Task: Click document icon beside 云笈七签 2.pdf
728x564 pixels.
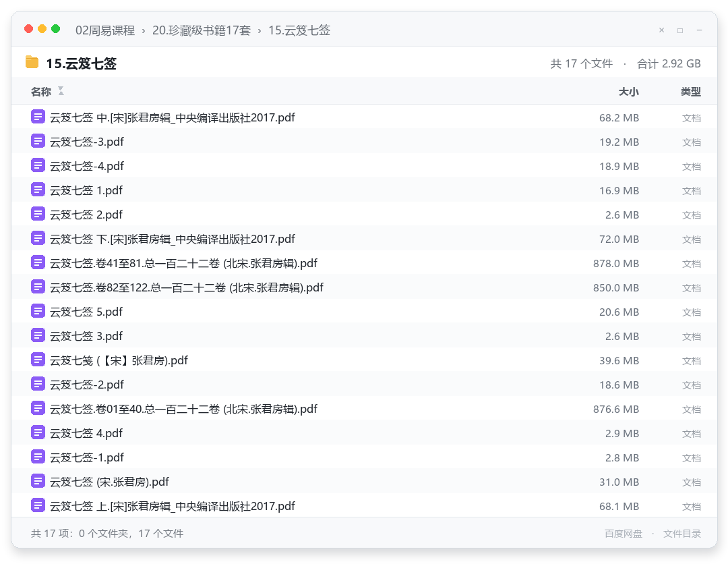Action: [x=38, y=214]
